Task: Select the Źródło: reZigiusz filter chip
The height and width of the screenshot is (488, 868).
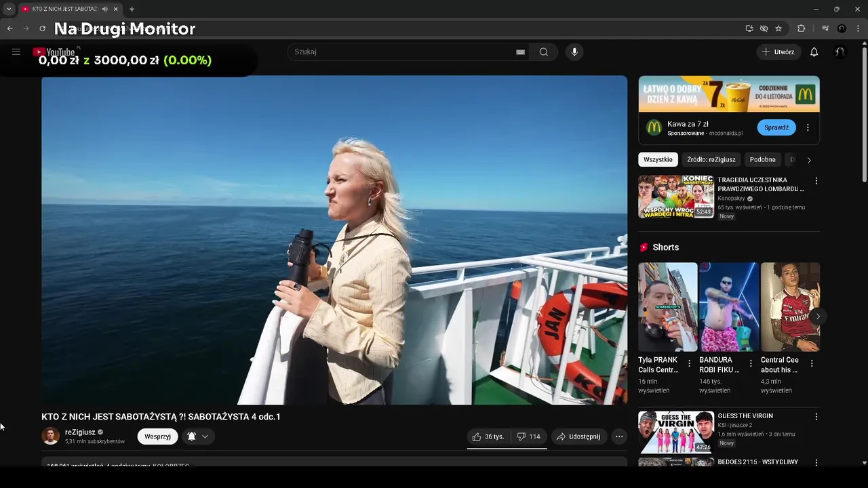Action: (711, 159)
